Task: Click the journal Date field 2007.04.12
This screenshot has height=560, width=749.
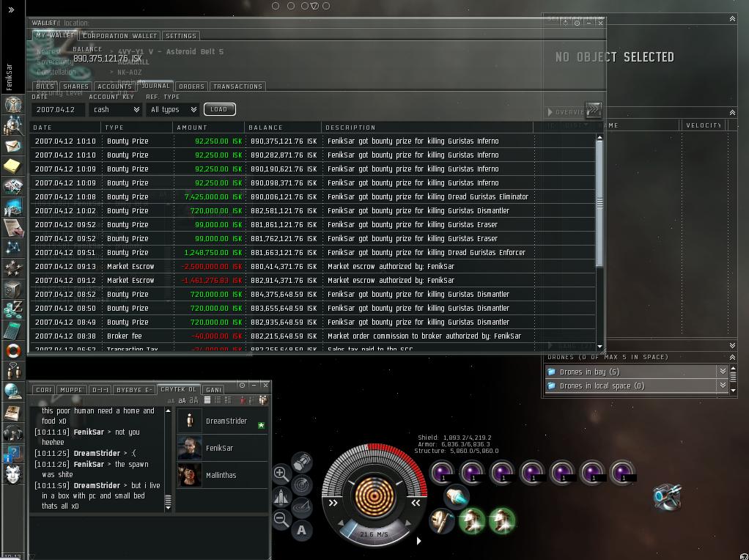Action: [59, 109]
